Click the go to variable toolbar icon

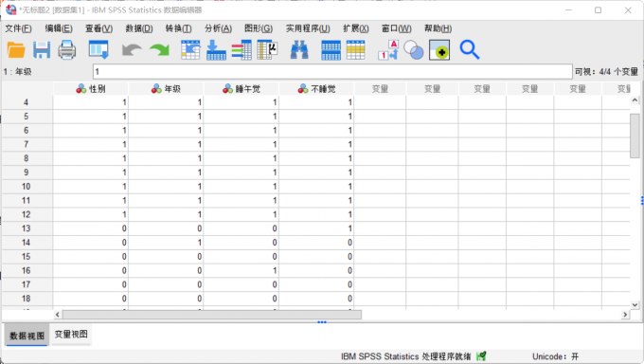[217, 50]
